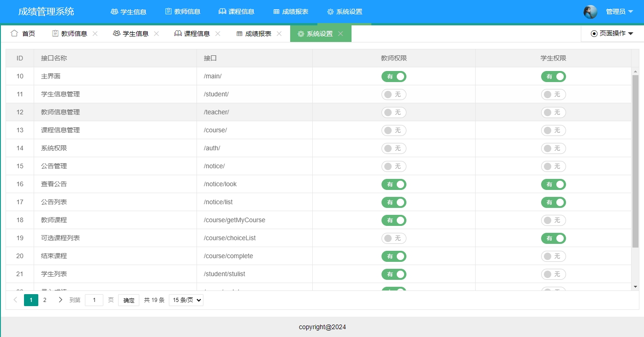Click the scrollbar down arrow
Image resolution: width=644 pixels, height=337 pixels.
coord(635,287)
